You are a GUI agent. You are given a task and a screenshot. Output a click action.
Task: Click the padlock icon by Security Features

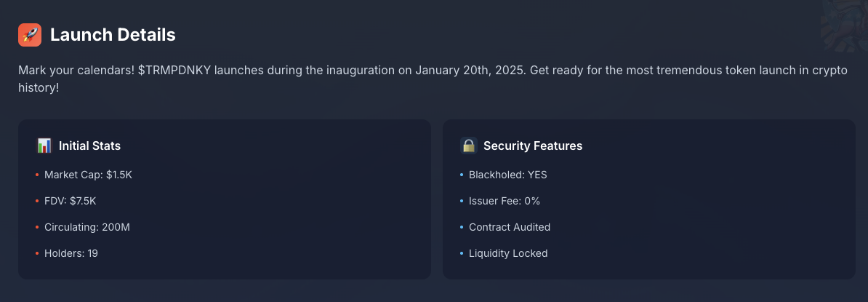click(469, 146)
